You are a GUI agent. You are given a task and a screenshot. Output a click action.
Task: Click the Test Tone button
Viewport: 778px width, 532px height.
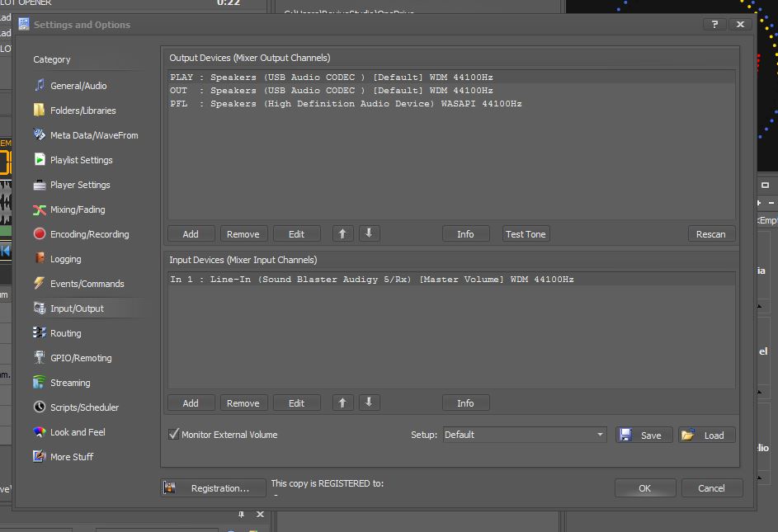[526, 234]
